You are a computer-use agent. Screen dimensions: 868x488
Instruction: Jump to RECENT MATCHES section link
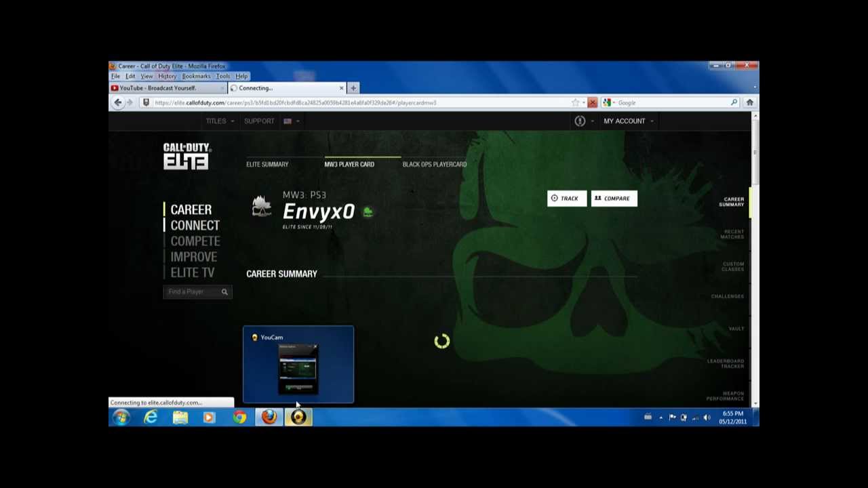point(732,235)
